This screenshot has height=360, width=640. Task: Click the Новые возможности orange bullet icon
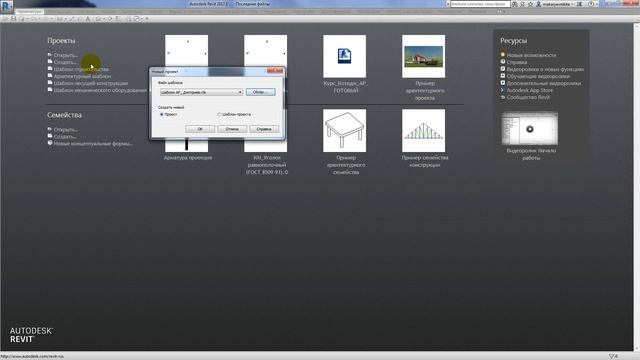(x=503, y=54)
